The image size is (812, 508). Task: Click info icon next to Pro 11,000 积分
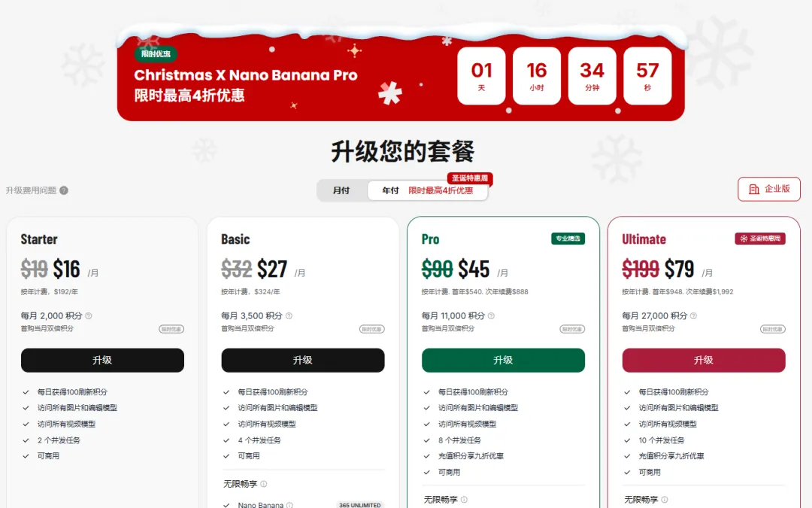click(x=491, y=315)
